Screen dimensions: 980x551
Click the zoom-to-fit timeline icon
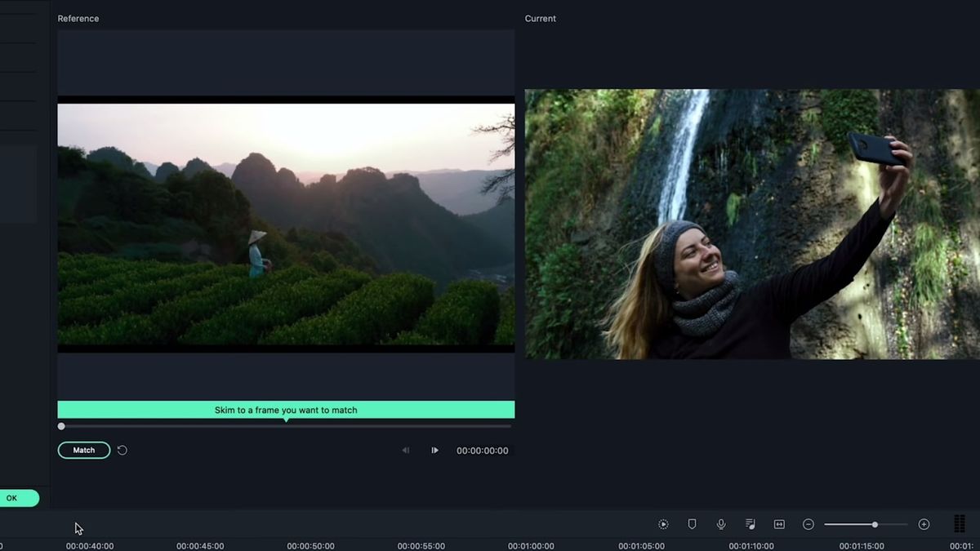tap(779, 524)
